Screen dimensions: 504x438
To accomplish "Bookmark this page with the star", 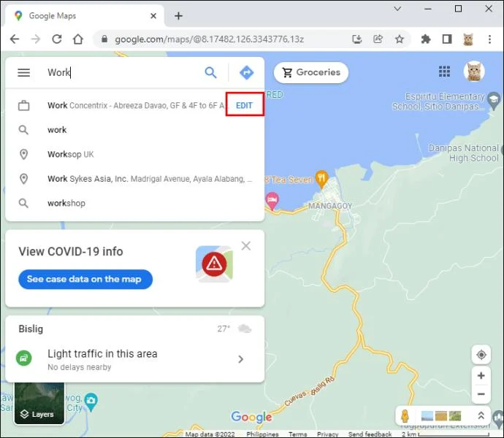I will tap(400, 39).
